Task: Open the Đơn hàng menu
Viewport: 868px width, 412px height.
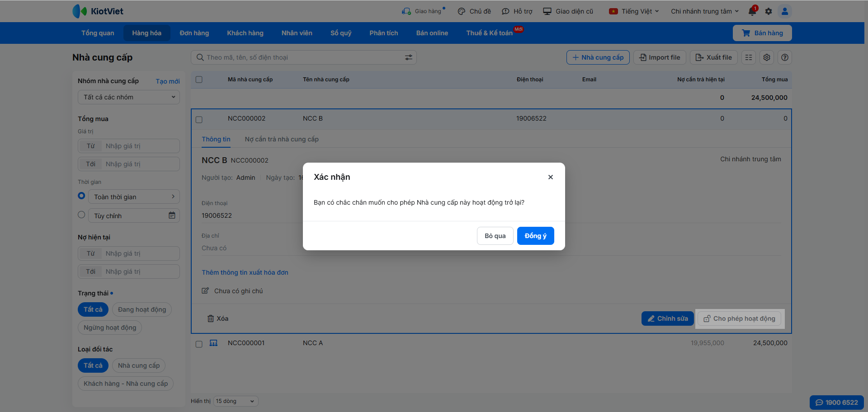Action: pos(194,33)
